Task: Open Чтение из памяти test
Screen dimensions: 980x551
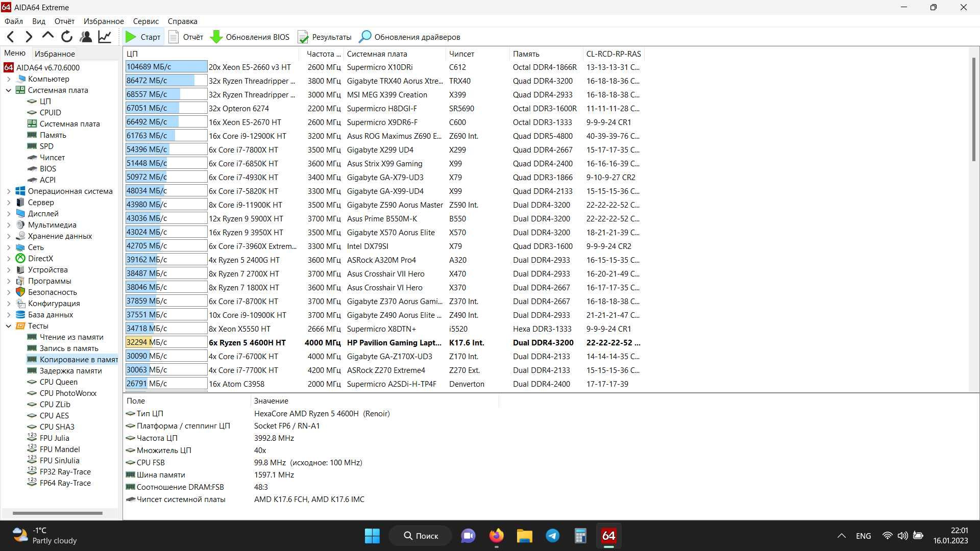Action: pyautogui.click(x=65, y=337)
